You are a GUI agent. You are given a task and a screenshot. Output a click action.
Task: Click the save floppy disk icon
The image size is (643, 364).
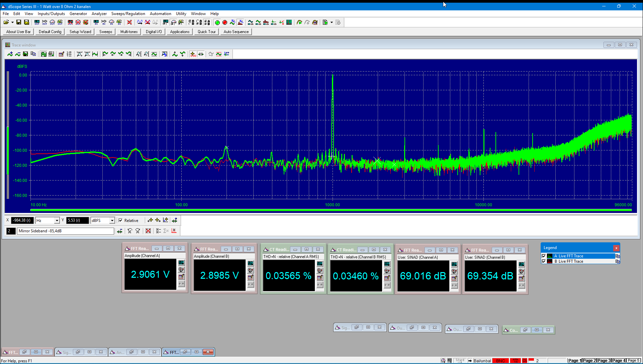pos(19,22)
